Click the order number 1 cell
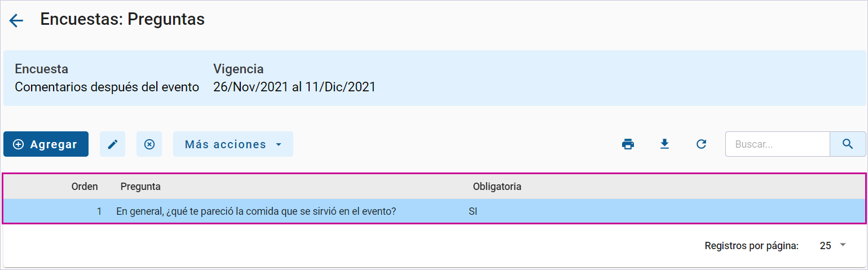The height and width of the screenshot is (270, 868). pos(99,212)
